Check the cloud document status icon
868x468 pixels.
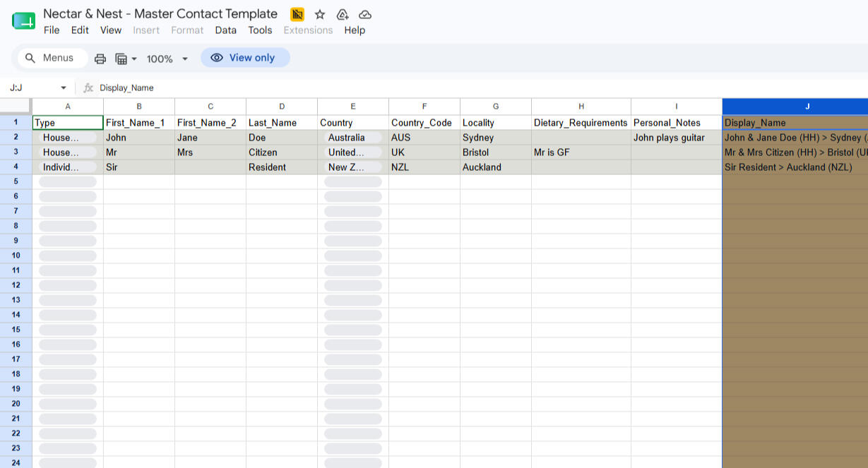point(365,14)
